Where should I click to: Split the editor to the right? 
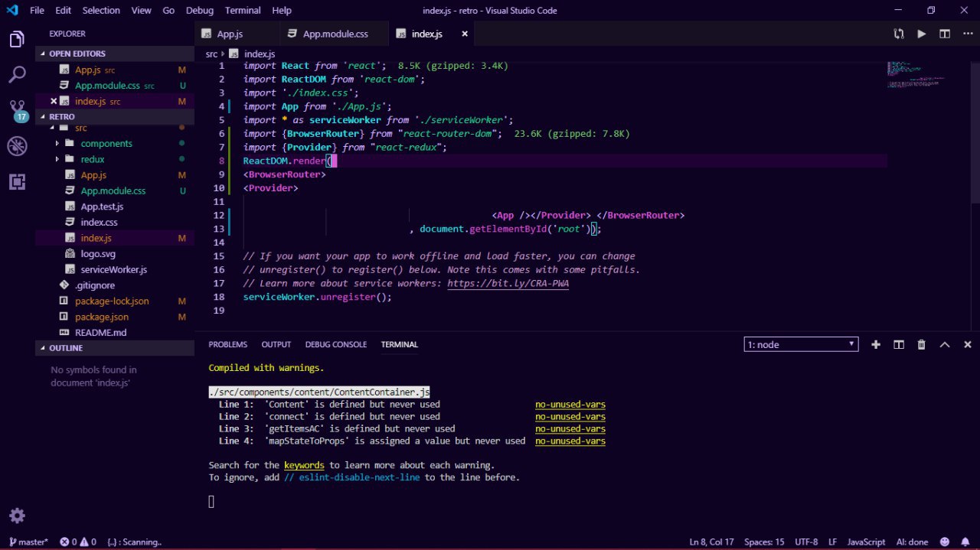coord(945,34)
